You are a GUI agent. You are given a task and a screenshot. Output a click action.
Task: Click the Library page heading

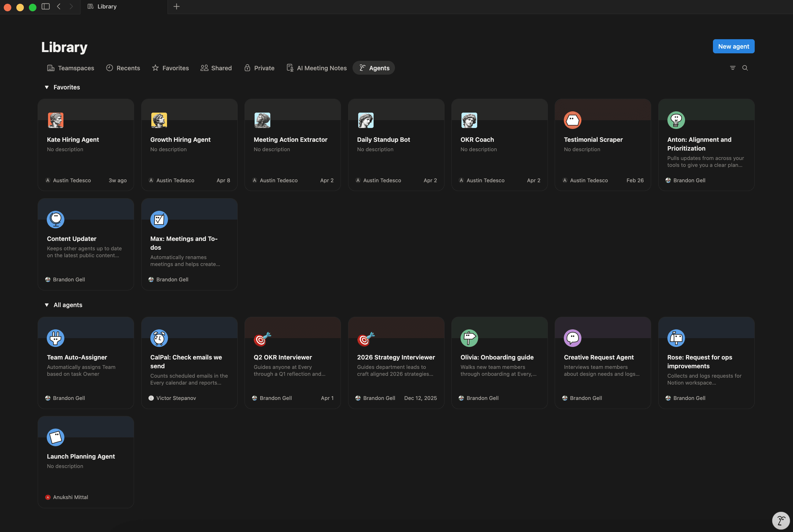[64, 47]
